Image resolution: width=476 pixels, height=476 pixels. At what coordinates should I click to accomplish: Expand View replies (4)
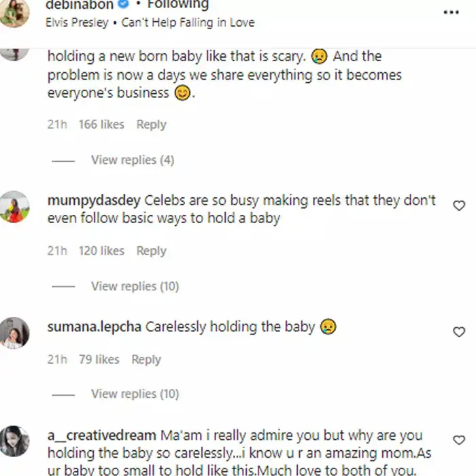132,160
